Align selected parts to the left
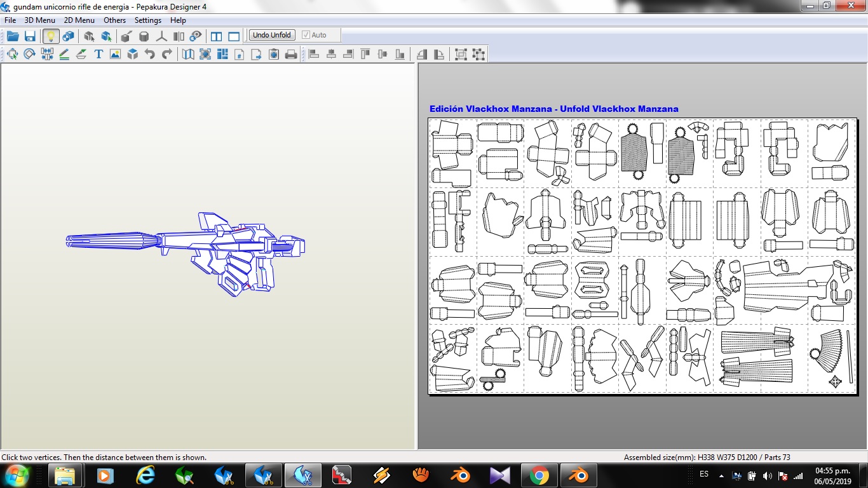 pyautogui.click(x=314, y=55)
